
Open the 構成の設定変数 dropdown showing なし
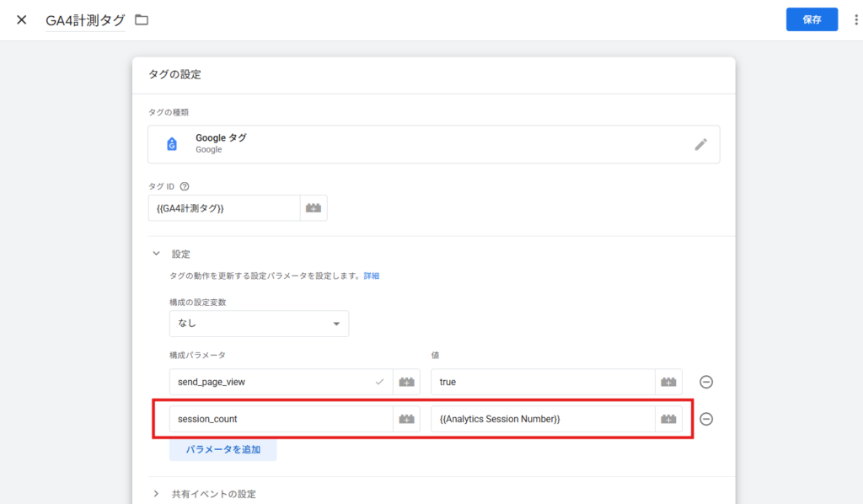point(258,323)
